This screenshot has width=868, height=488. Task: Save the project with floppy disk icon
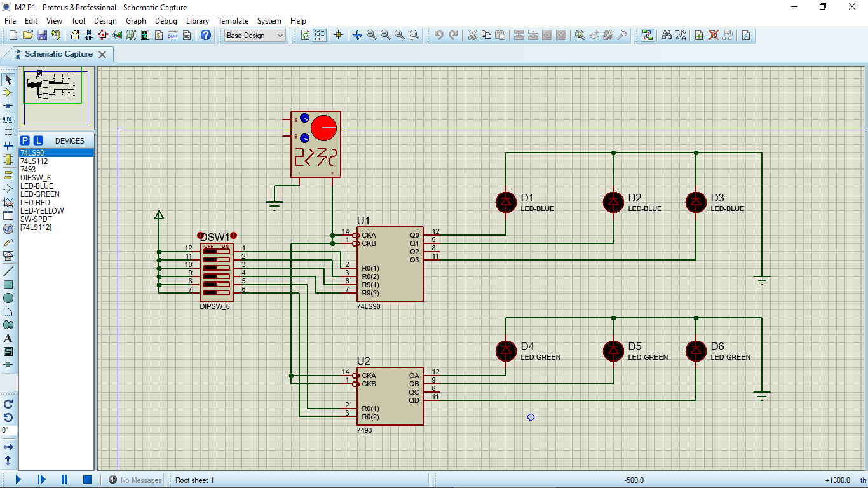point(41,36)
